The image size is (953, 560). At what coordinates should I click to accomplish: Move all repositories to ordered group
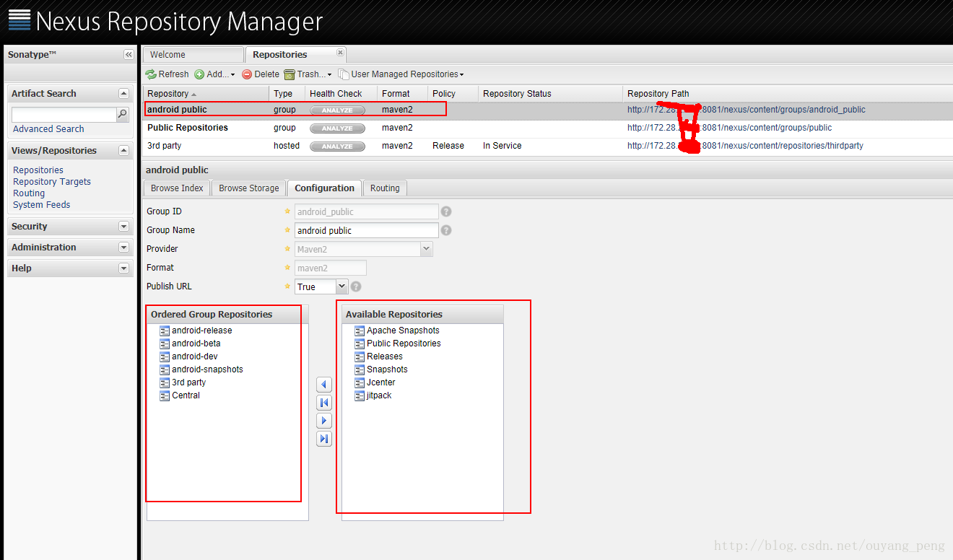324,403
